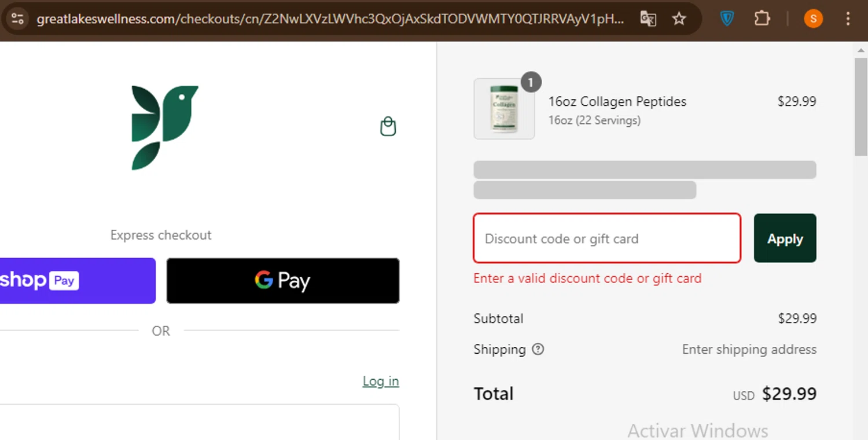Follow the Log in link

(380, 381)
